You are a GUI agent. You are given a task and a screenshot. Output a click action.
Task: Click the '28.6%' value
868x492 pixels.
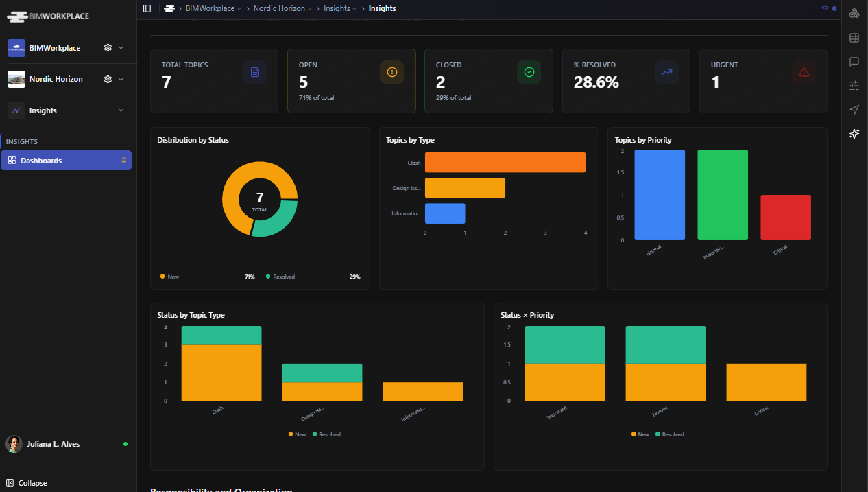click(596, 82)
